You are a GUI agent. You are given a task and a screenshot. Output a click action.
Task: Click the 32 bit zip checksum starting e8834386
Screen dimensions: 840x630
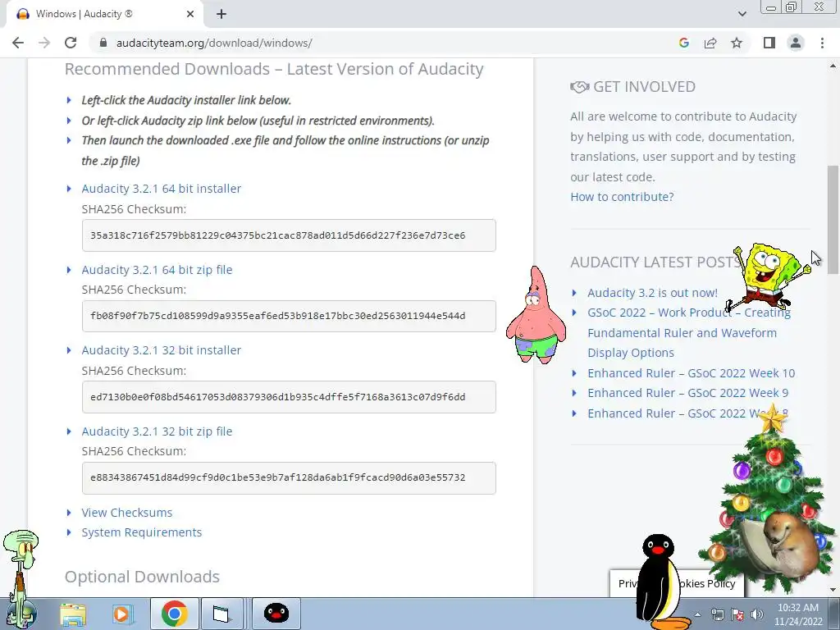coord(289,478)
